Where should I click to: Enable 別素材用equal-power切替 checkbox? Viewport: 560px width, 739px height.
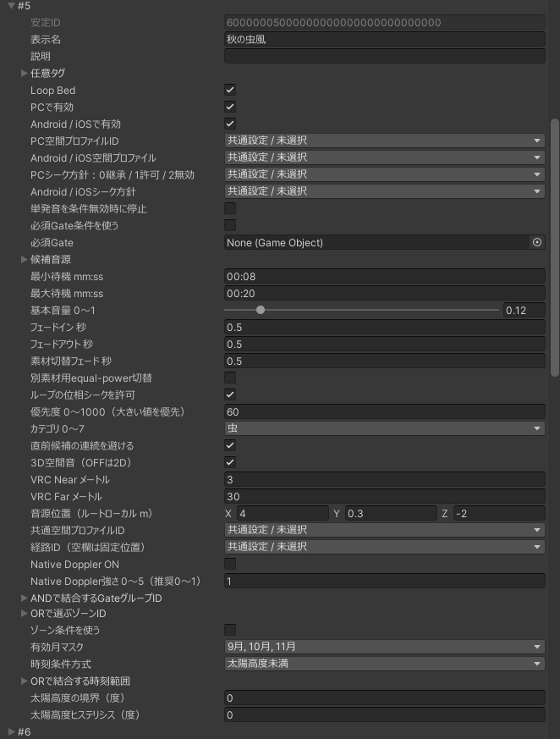pyautogui.click(x=230, y=378)
